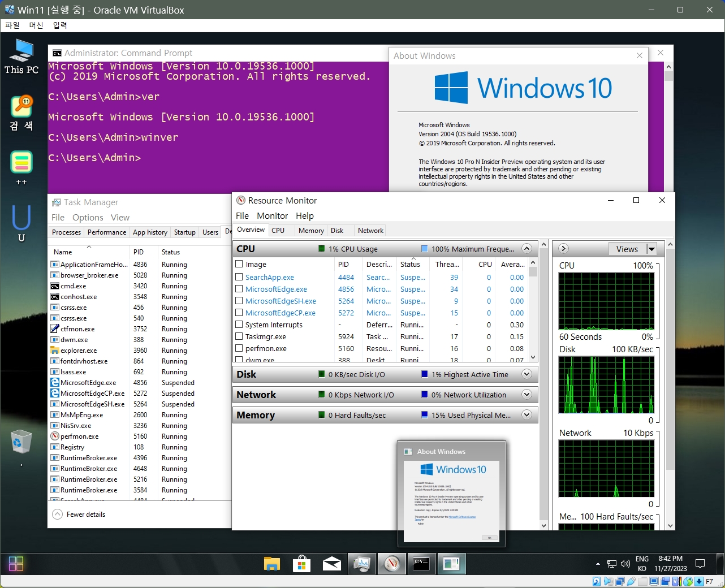
Task: Open the notification center icon
Action: (700, 564)
